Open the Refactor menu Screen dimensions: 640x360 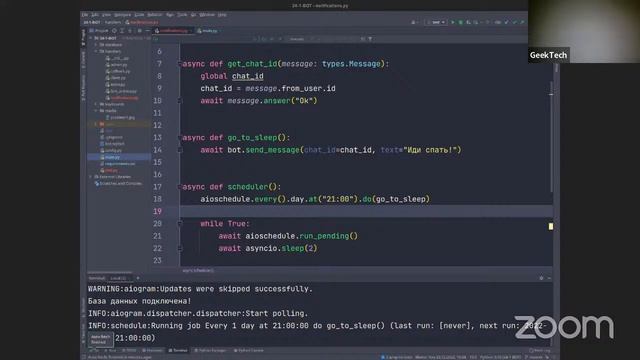point(155,15)
